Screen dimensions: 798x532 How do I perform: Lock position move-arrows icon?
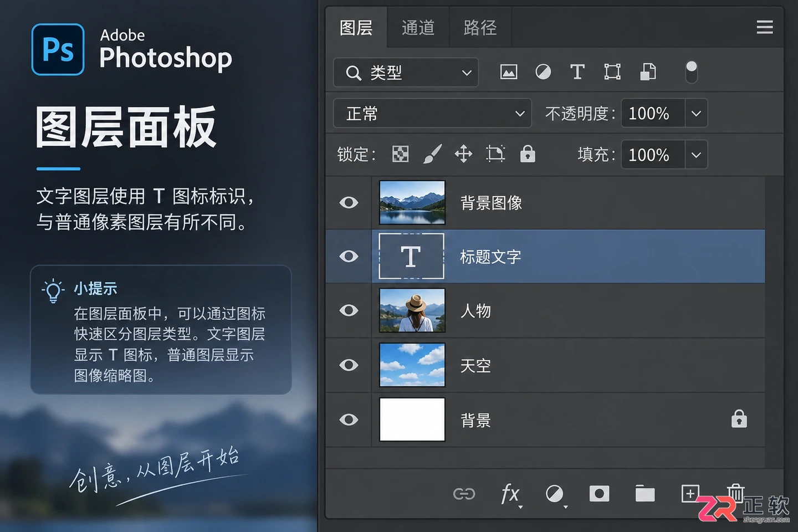tap(463, 154)
